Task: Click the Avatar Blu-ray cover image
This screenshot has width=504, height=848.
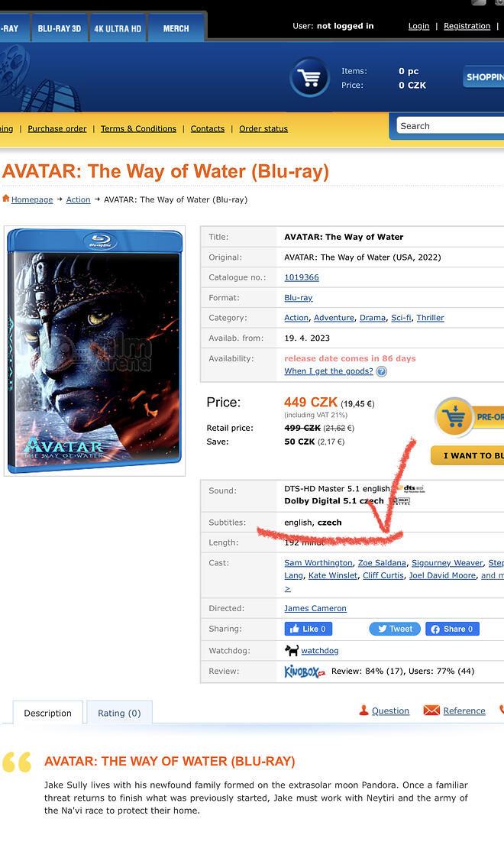Action: 95,351
